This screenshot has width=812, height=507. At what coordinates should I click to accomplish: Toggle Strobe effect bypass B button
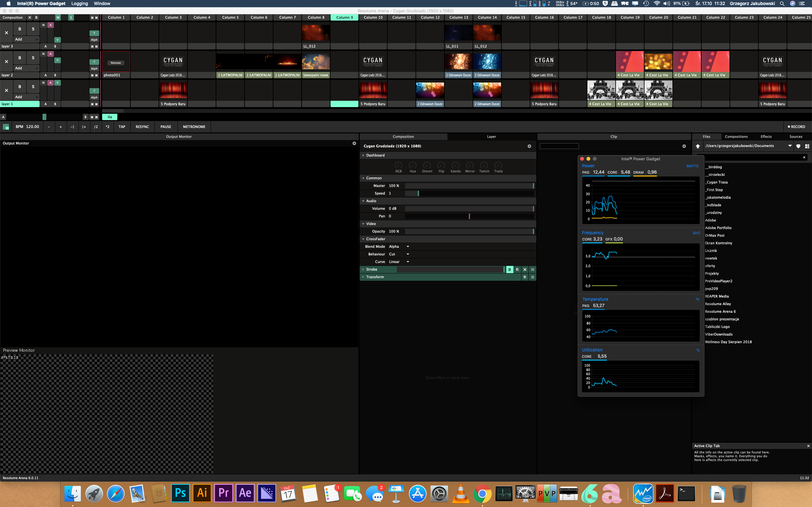[509, 270]
